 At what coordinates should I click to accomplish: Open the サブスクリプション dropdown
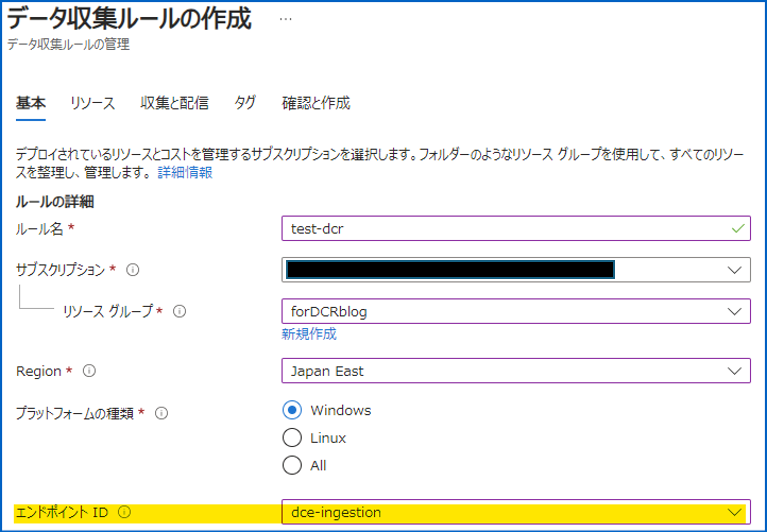[x=516, y=270]
